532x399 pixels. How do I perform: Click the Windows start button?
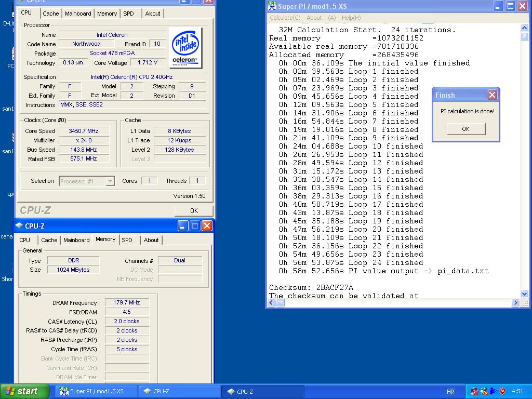click(x=24, y=391)
